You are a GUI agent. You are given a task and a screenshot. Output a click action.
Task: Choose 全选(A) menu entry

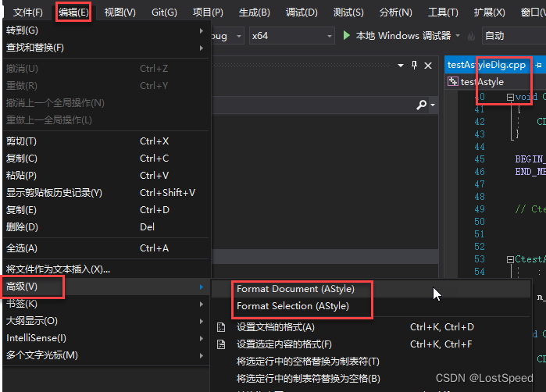105,248
